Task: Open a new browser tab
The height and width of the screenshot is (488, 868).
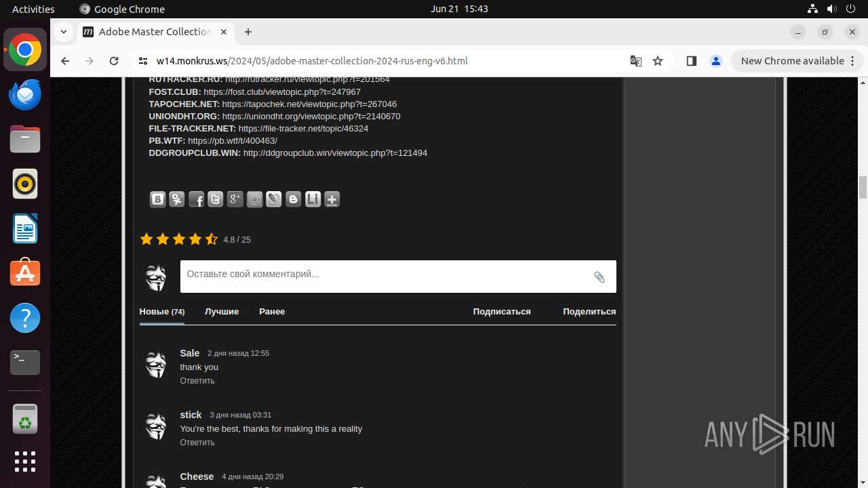Action: click(248, 32)
